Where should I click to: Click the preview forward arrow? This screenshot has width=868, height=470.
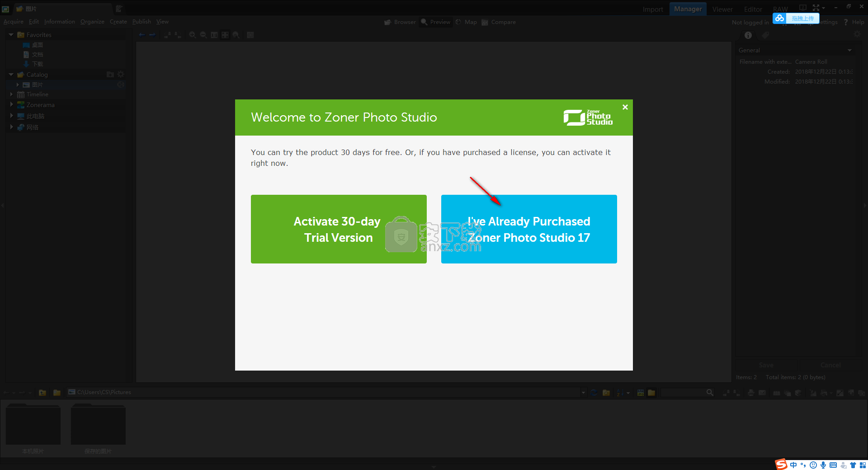pos(152,35)
